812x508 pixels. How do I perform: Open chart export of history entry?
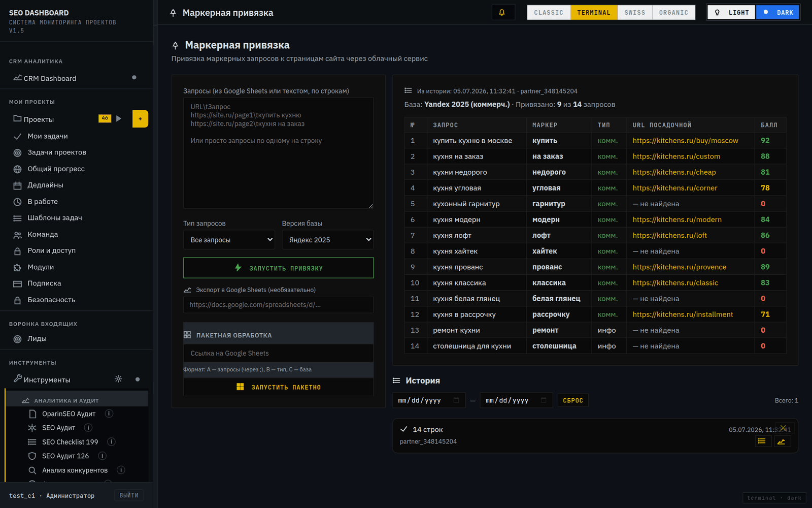781,441
